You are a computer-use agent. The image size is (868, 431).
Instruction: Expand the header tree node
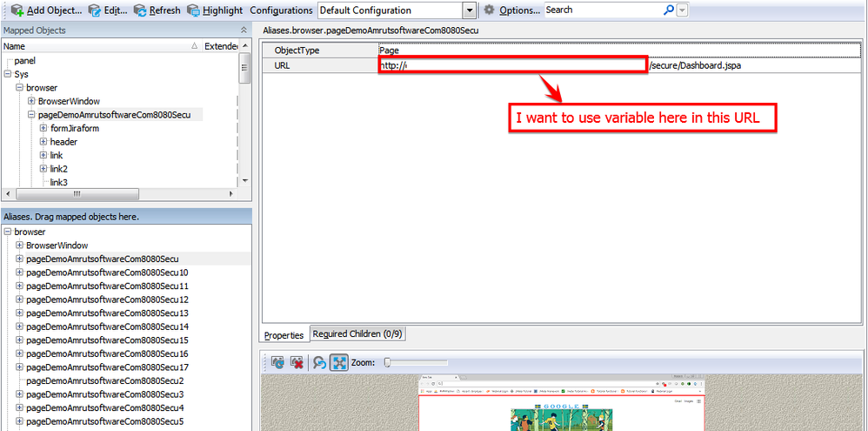pos(43,142)
